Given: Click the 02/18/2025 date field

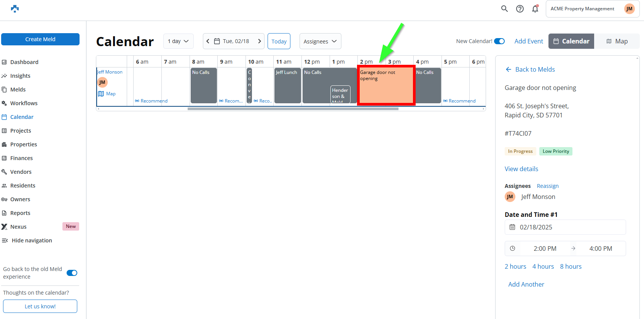Looking at the screenshot, I should point(565,227).
